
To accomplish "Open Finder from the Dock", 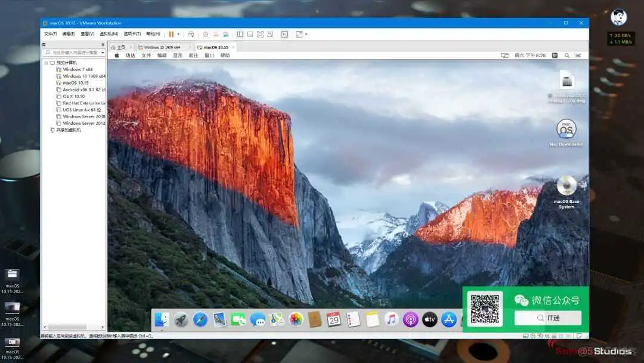I will click(162, 319).
